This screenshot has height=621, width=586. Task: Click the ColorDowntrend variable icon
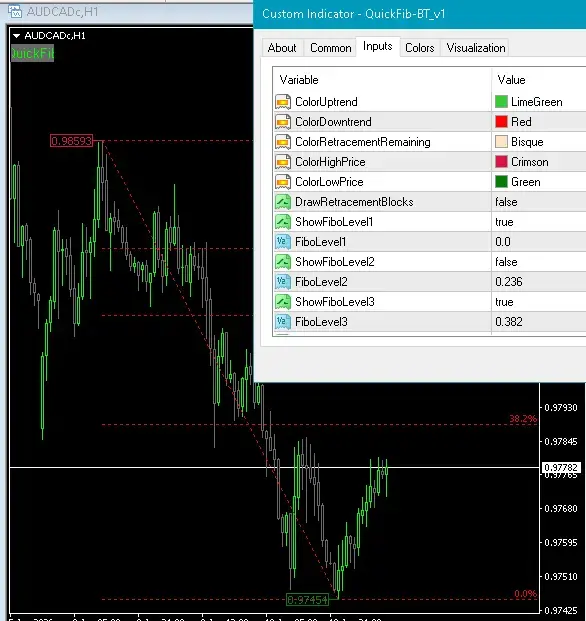283,122
